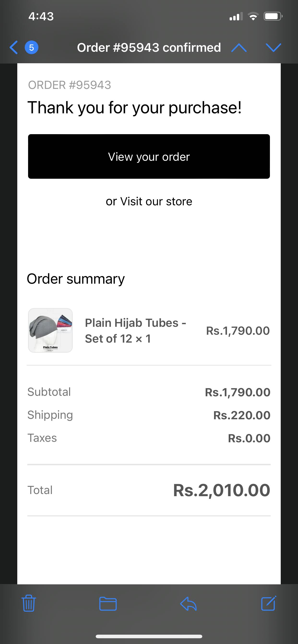Tap the Wi-Fi status icon
This screenshot has height=644, width=298.
(253, 17)
